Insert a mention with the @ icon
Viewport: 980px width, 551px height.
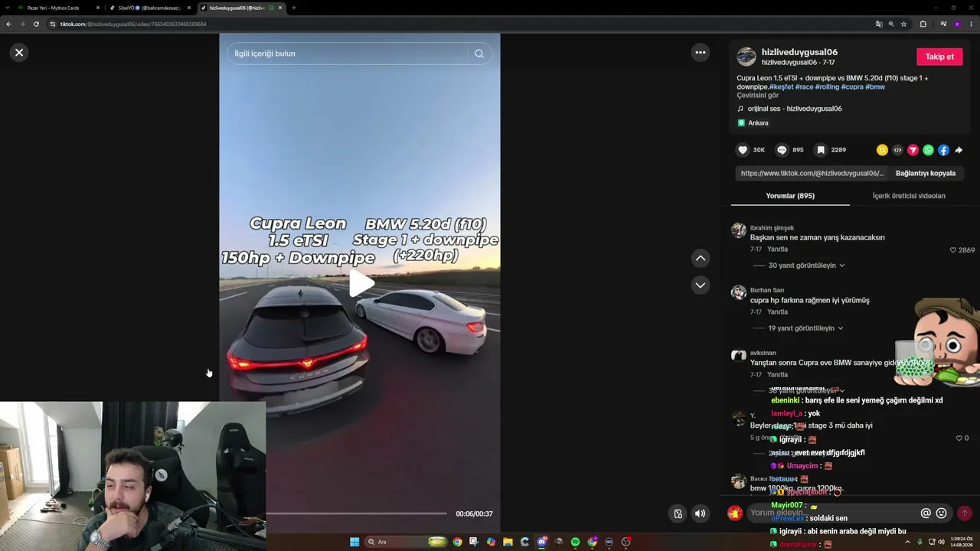tap(926, 514)
